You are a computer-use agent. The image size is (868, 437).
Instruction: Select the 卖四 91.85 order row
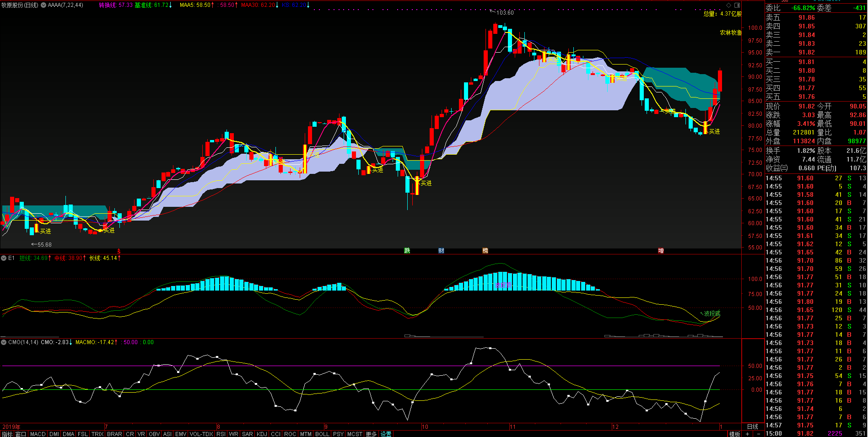pyautogui.click(x=816, y=26)
